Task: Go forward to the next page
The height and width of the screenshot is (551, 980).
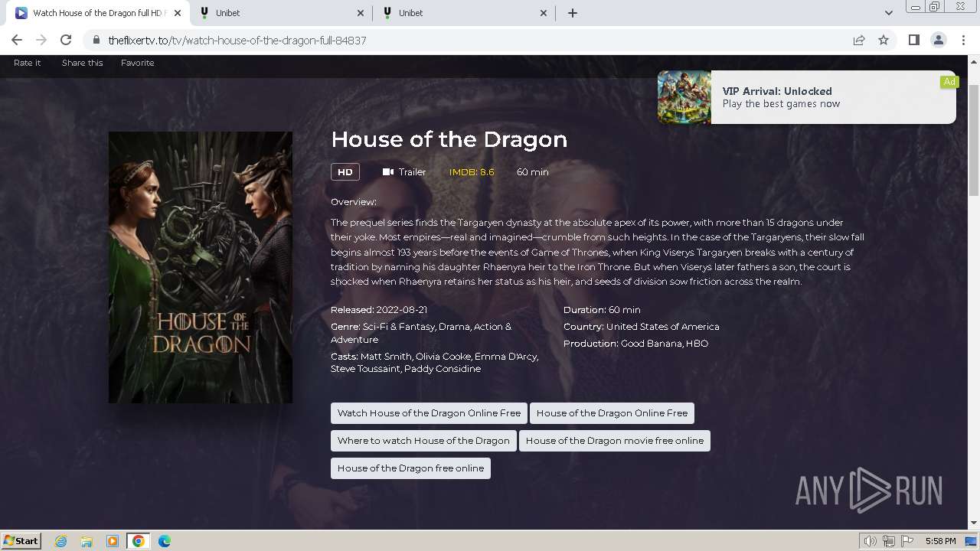Action: tap(41, 40)
